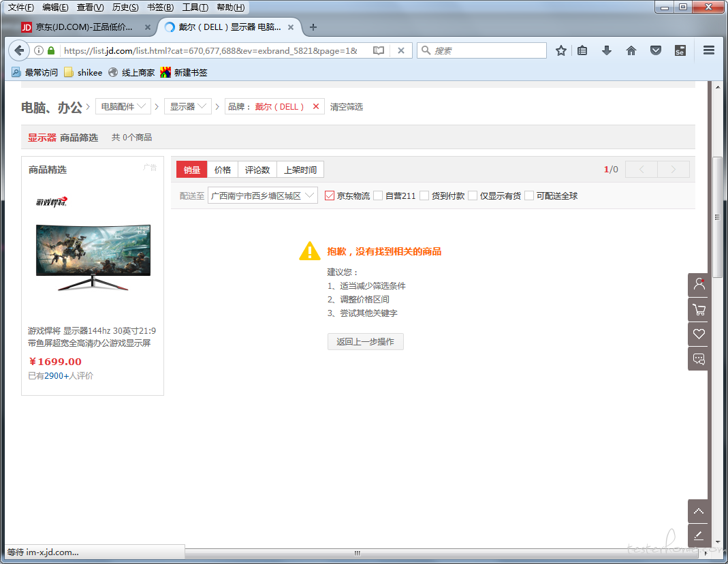Click the yellow warning triangle icon

(x=310, y=251)
